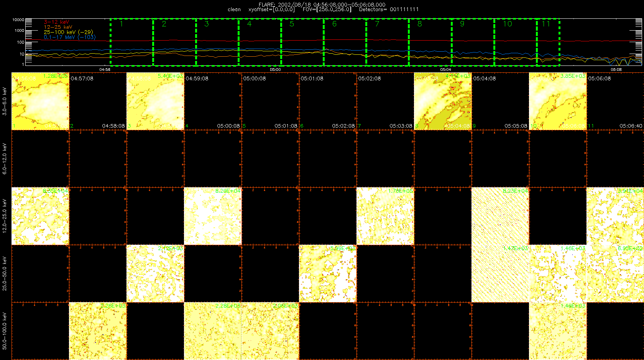Select the yellow 25-100 keV (-29) legend entry
The width and height of the screenshot is (644, 360).
[x=68, y=32]
